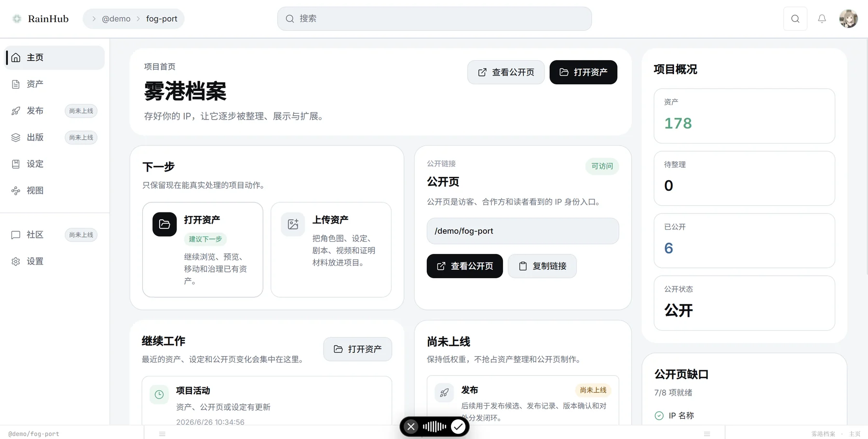Click the 已公开 6 stat card
Viewport: 868px width, 439px height.
(744, 240)
